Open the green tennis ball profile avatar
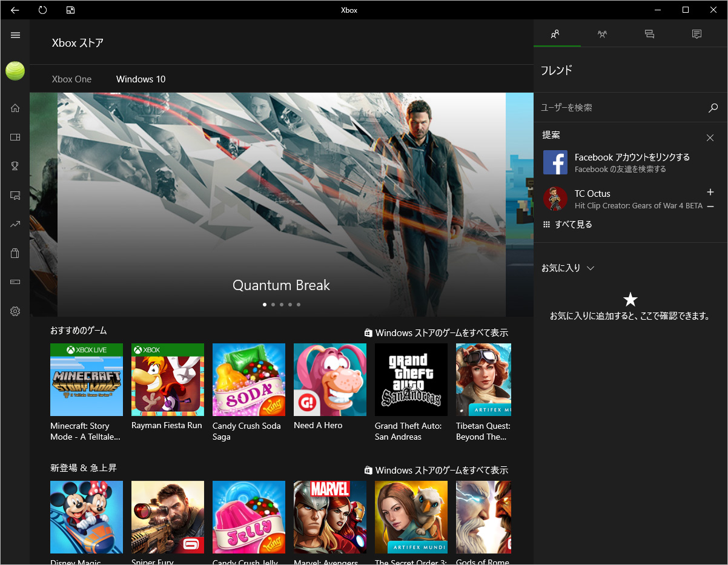Viewport: 728px width, 565px height. point(15,71)
